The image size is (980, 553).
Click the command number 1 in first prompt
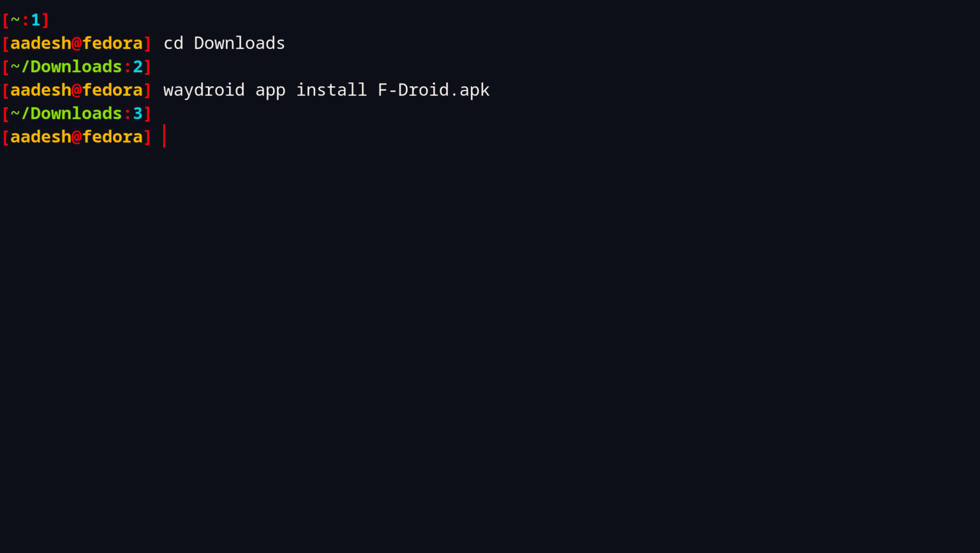(36, 20)
